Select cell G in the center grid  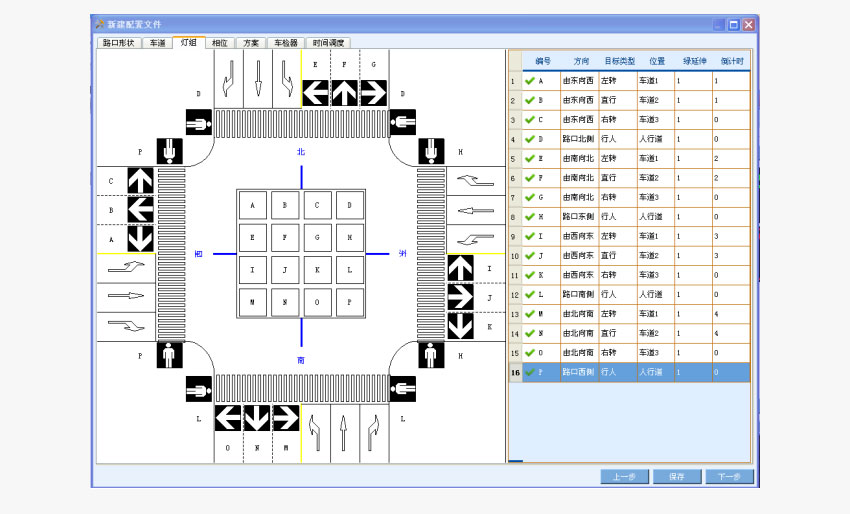317,238
